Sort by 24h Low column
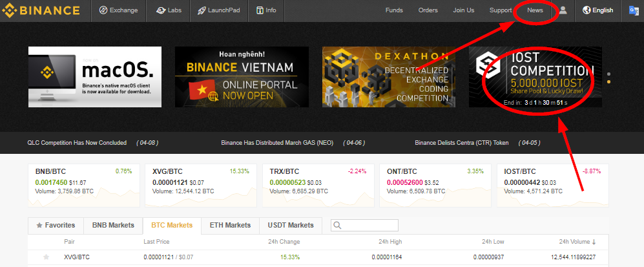This screenshot has width=644, height=267. coord(493,242)
